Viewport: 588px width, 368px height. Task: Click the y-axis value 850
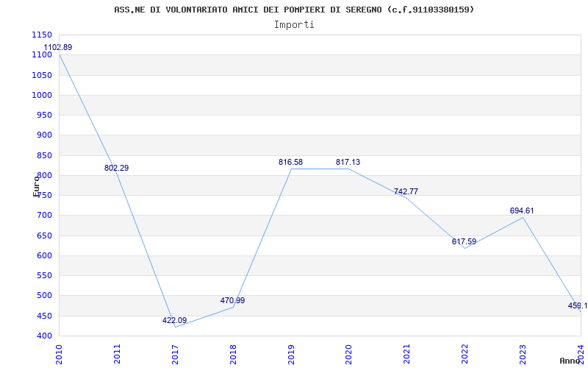pos(45,155)
